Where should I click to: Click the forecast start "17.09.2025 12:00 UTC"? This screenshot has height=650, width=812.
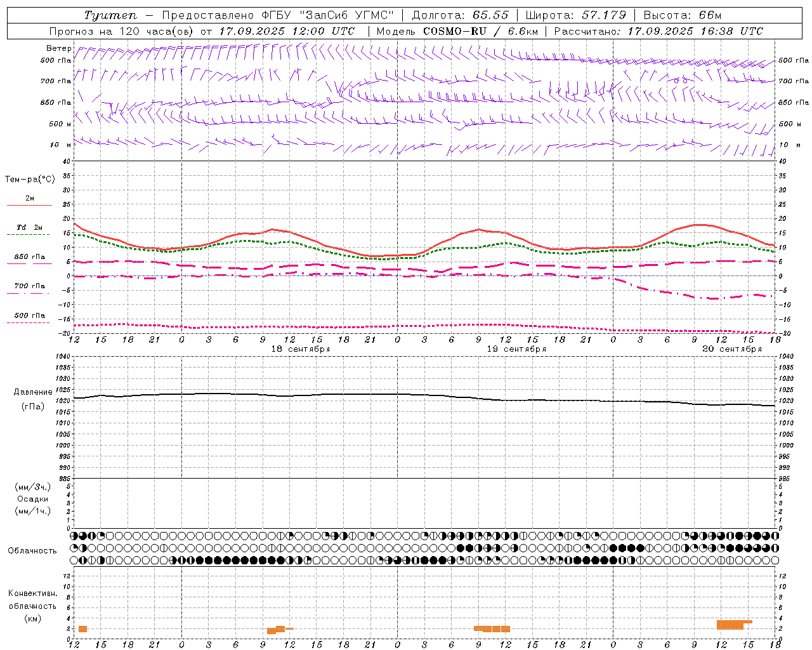point(287,31)
